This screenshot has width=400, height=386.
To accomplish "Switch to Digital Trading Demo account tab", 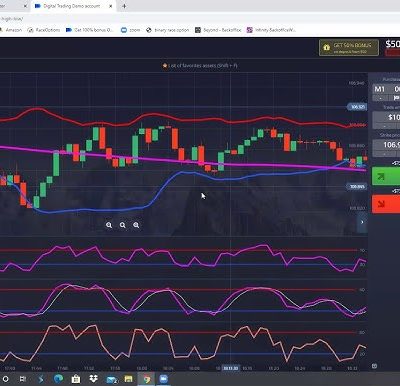I will [x=71, y=6].
